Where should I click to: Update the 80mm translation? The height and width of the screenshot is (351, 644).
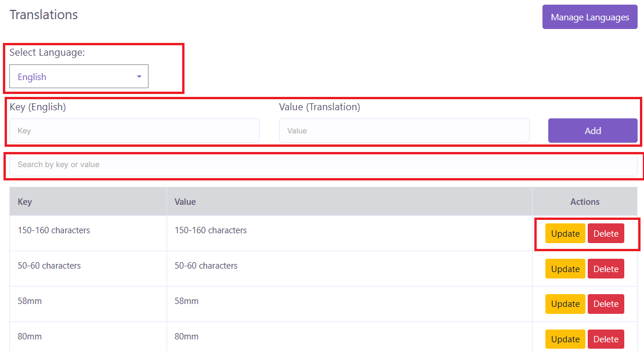565,339
